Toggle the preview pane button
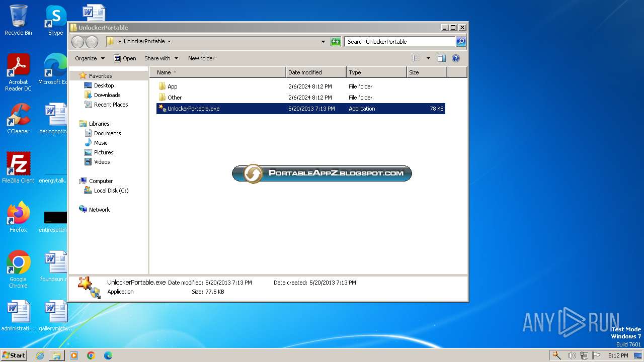The height and width of the screenshot is (362, 644). (x=441, y=58)
